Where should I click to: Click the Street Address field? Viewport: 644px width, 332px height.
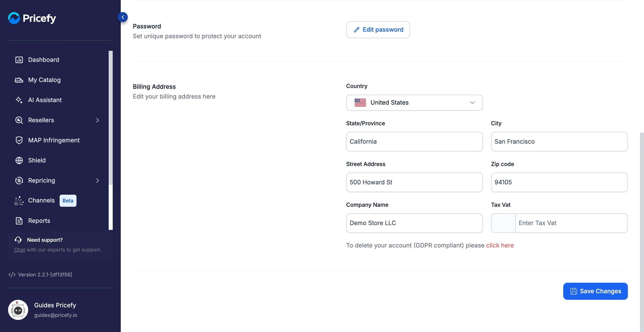(x=414, y=182)
